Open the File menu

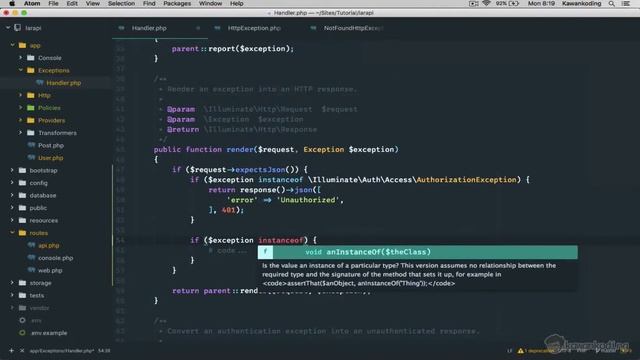tap(53, 3)
